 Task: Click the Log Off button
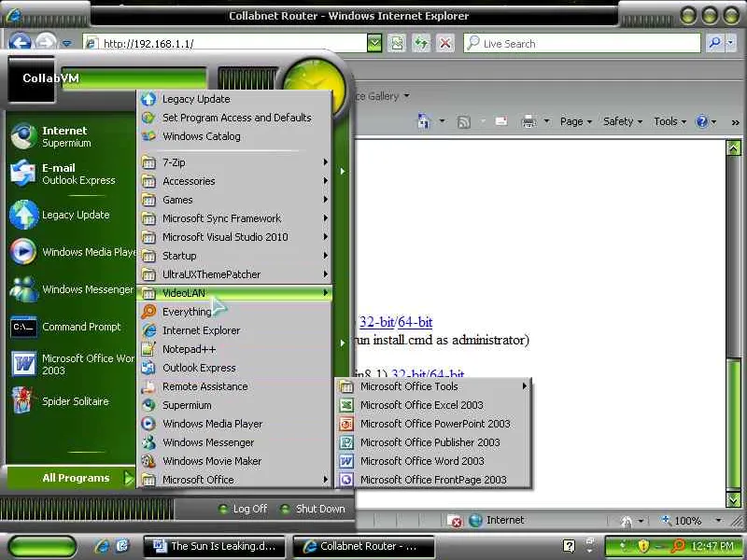(x=243, y=509)
